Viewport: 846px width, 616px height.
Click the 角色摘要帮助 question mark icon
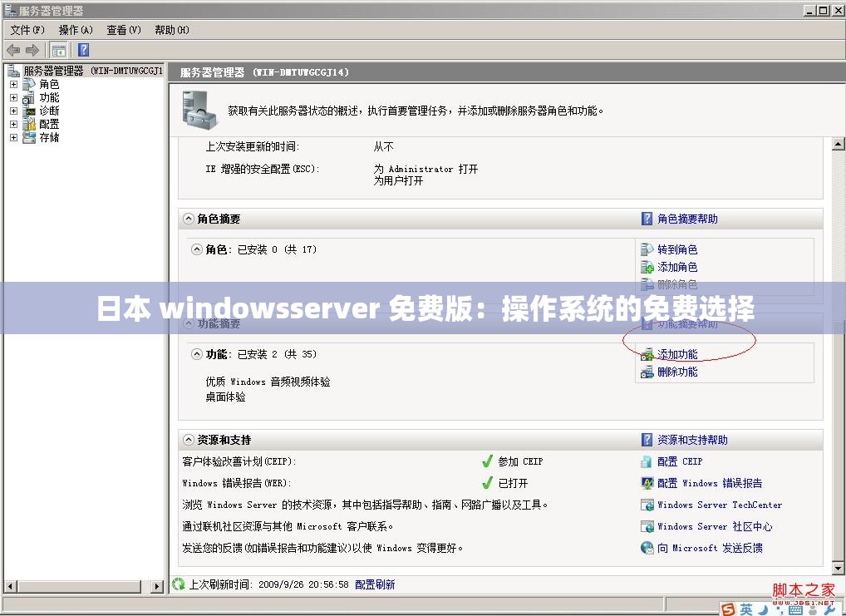click(647, 219)
